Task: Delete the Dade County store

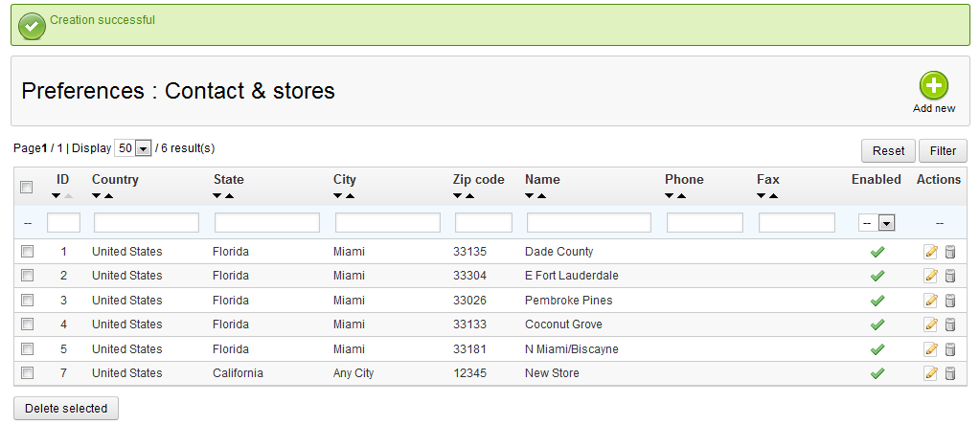Action: (x=950, y=252)
